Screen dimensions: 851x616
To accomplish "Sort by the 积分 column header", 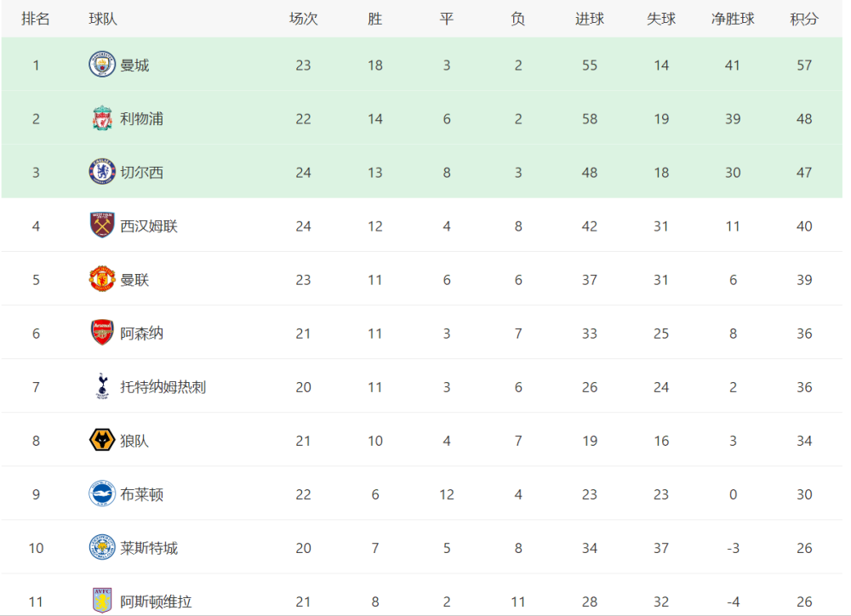I will (x=804, y=19).
